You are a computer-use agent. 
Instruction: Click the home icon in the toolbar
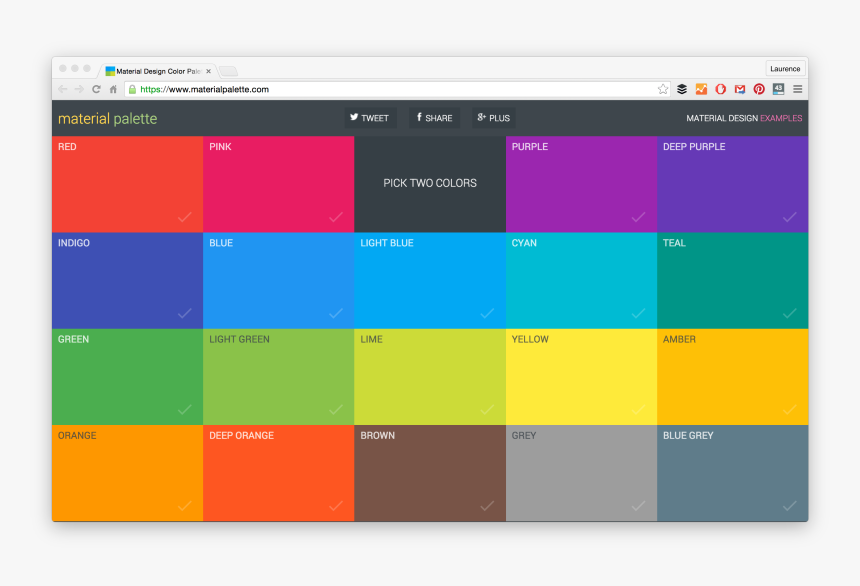(112, 89)
